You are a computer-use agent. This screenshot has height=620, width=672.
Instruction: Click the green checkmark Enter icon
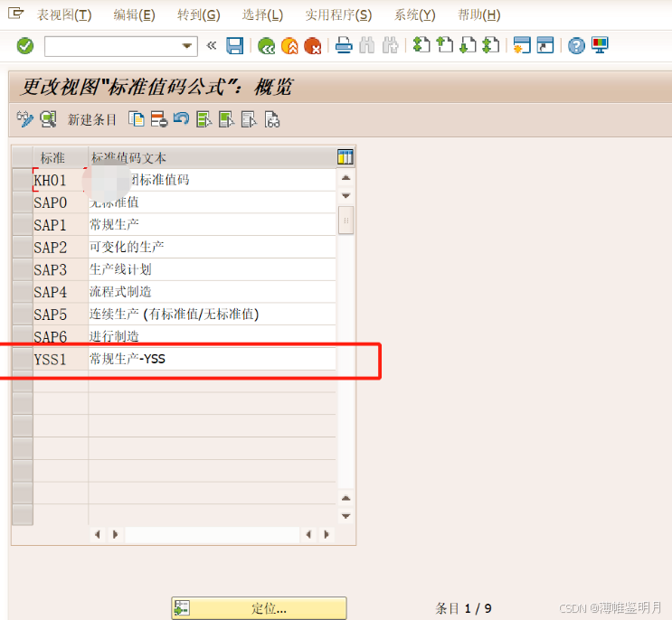[x=24, y=46]
